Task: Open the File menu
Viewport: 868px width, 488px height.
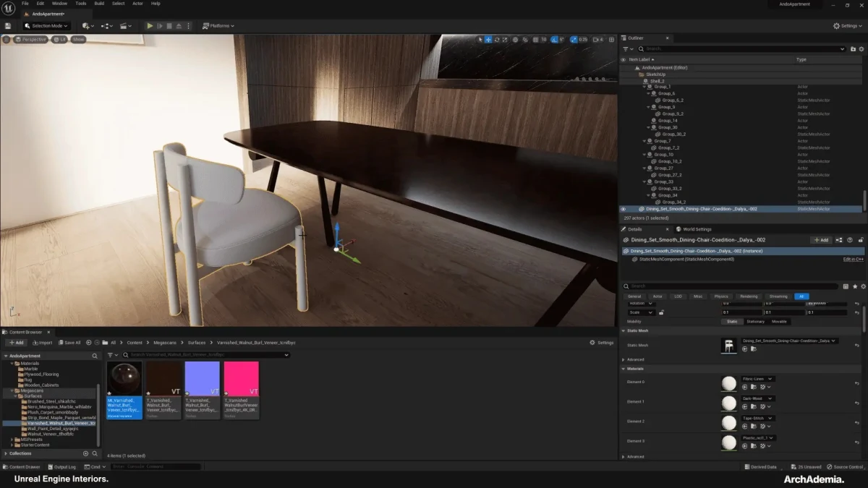Action: (25, 4)
